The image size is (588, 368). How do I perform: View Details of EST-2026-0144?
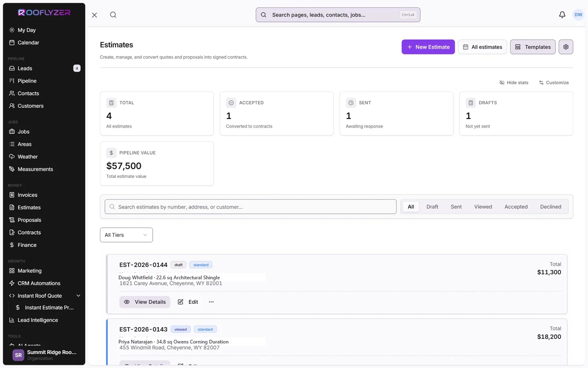[x=145, y=302]
